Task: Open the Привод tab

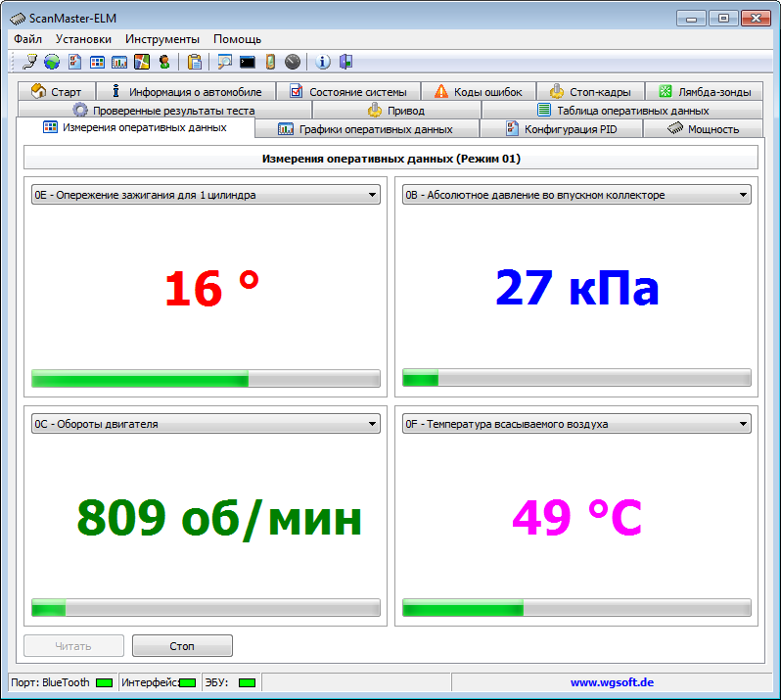Action: click(396, 110)
